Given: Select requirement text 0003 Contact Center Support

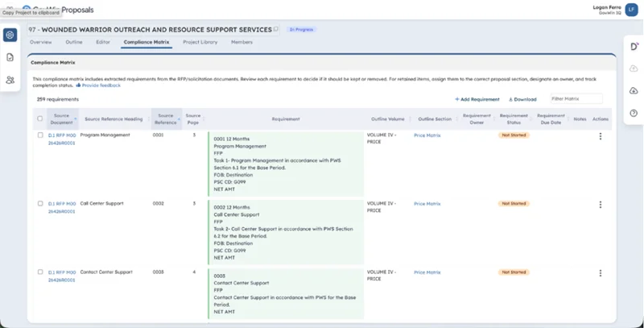Looking at the screenshot, I should tap(286, 294).
